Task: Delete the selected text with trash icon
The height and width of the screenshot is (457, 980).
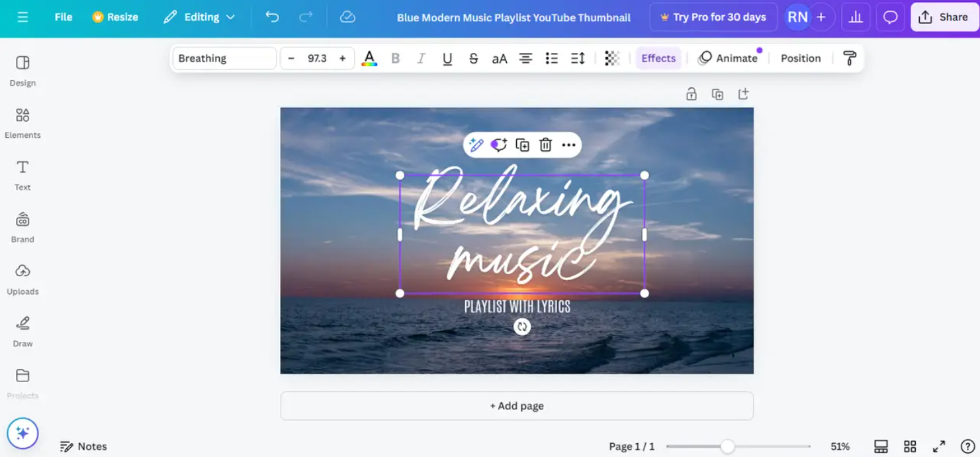Action: (x=545, y=145)
